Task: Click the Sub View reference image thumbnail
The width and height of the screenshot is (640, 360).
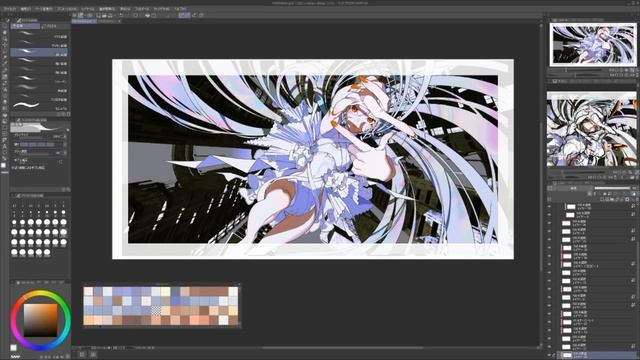Action: pos(592,129)
